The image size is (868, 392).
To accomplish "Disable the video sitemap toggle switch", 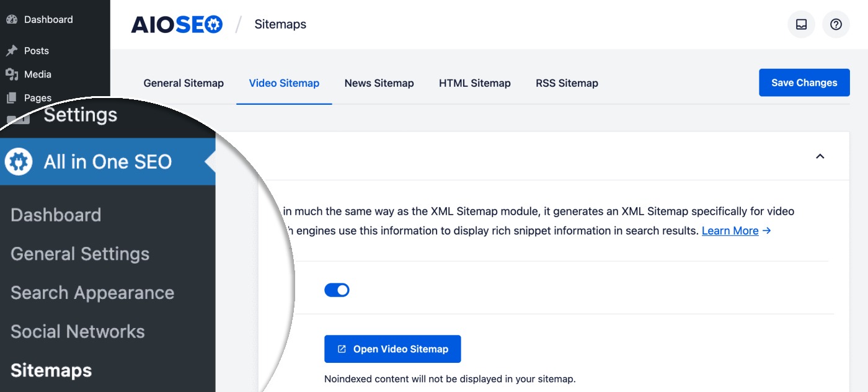I will click(x=337, y=290).
